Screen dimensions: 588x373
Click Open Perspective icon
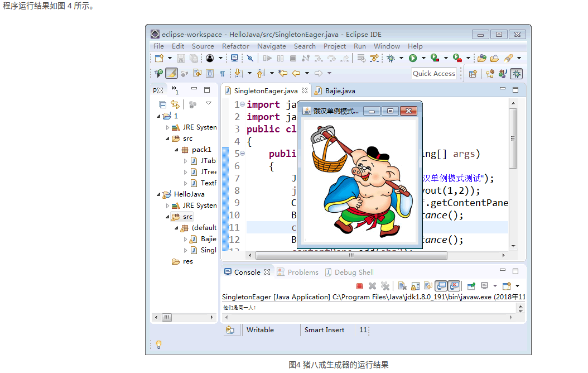click(473, 74)
